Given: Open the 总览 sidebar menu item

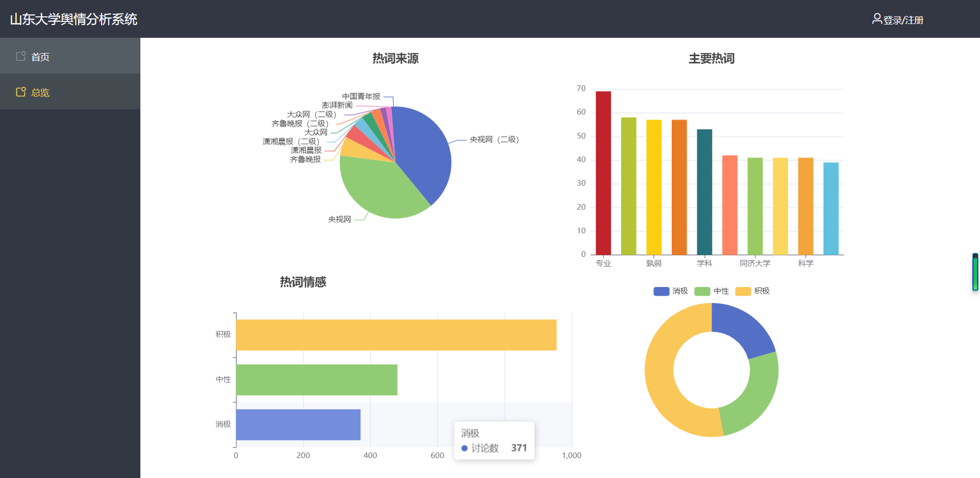Looking at the screenshot, I should (x=70, y=92).
